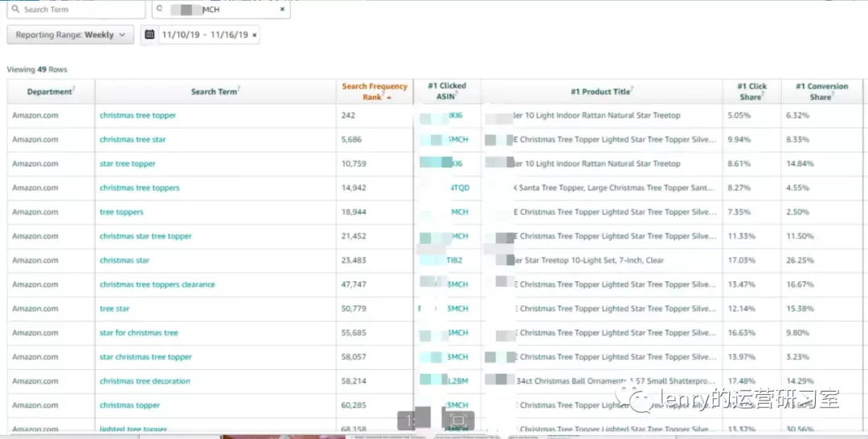The image size is (868, 439).
Task: Select click share 17.48%
Action: 741,381
